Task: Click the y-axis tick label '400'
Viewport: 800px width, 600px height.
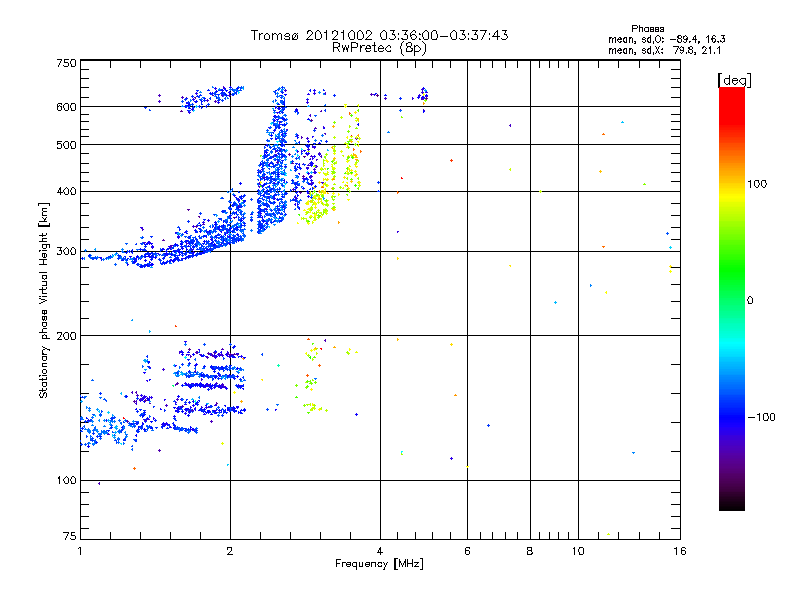Action: coord(66,192)
